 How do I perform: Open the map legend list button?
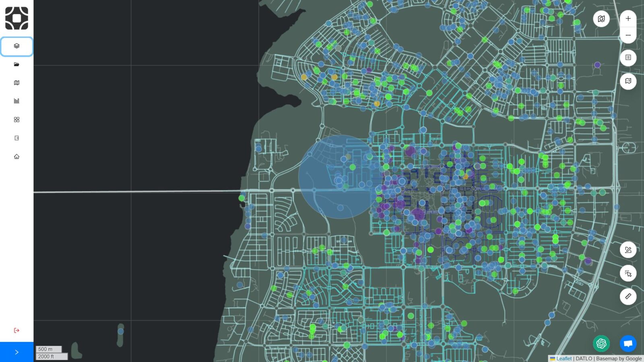pos(628,58)
